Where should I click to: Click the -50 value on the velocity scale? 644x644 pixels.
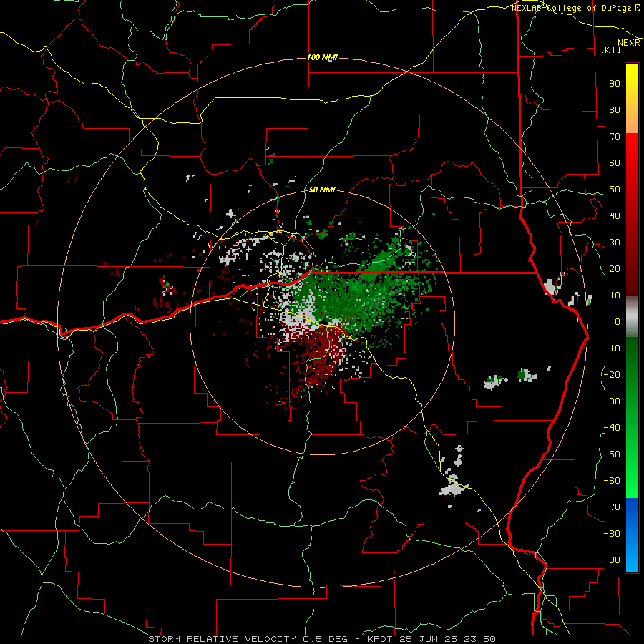(612, 454)
